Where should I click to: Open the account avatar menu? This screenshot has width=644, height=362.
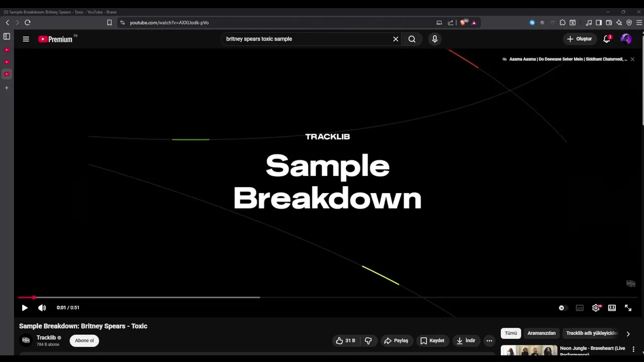pos(626,39)
